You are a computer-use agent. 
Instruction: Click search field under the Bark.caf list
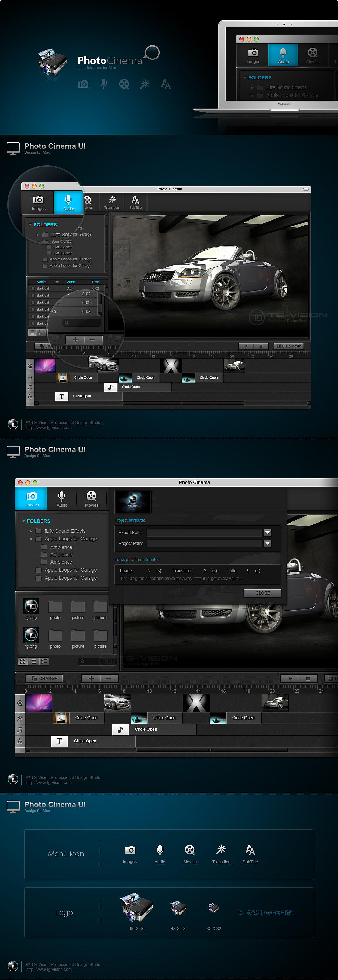point(82,323)
